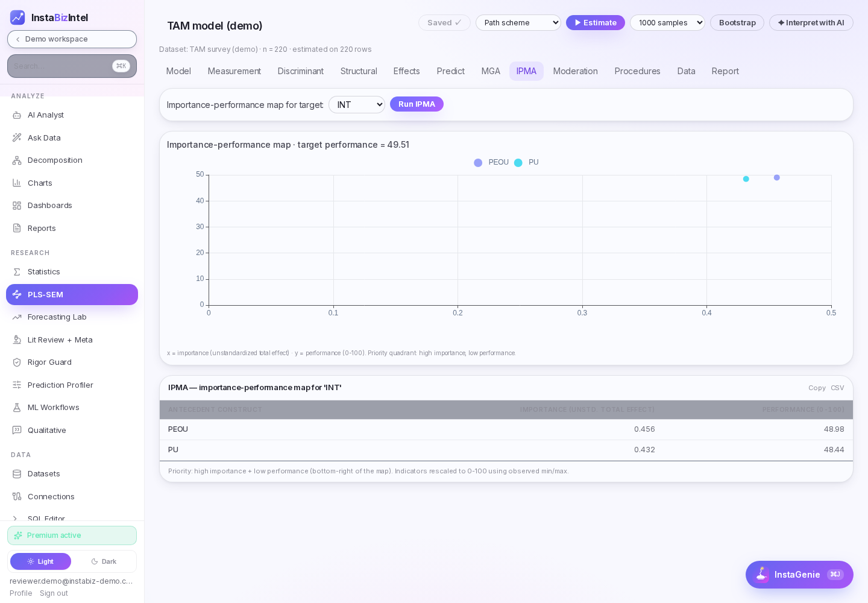Click the Forecasting Lab trend icon
868x603 pixels.
point(17,317)
